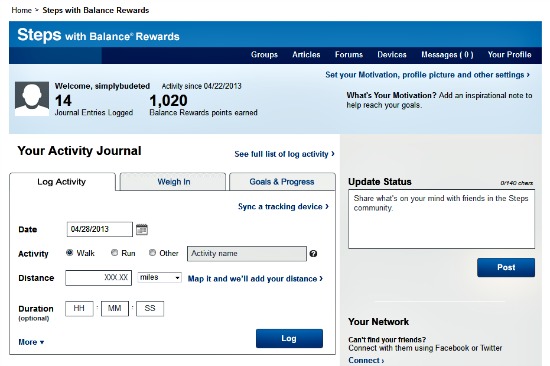Select the Walk activity radio button
Viewport: 550px width, 366px height.
[x=69, y=253]
